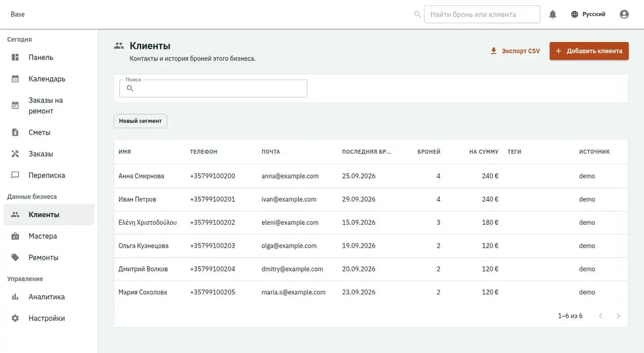Click the Base logo link

[x=18, y=14]
